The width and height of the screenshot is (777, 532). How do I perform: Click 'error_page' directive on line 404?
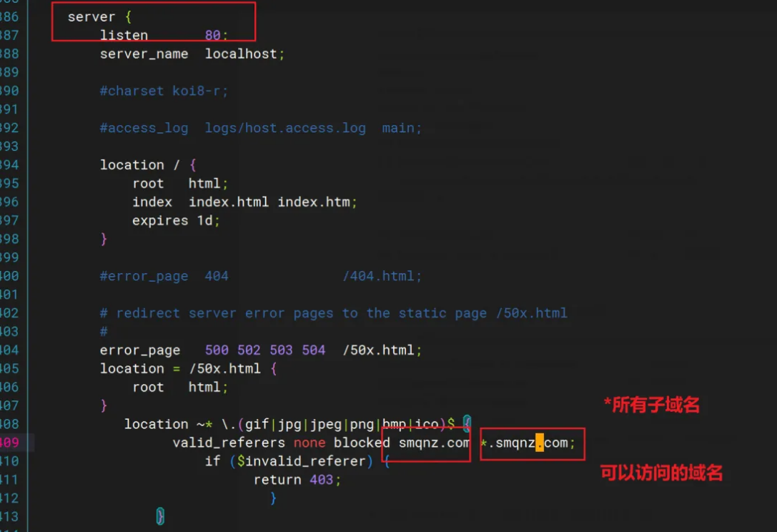[x=140, y=350]
